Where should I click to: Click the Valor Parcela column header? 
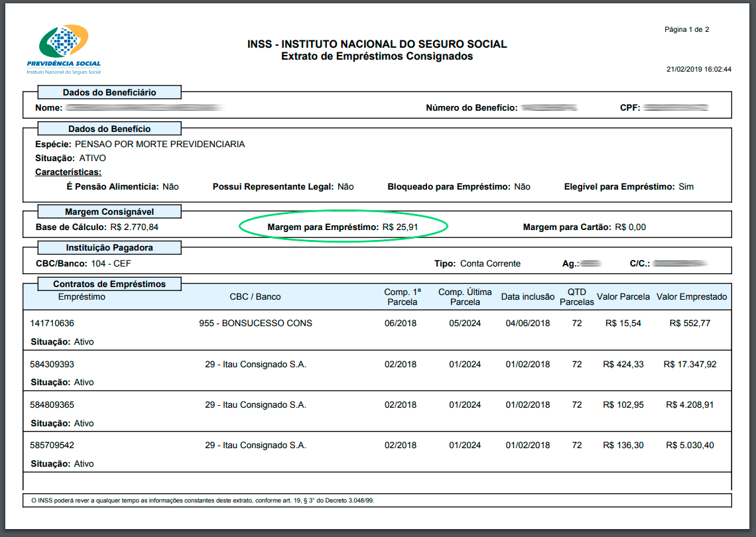(x=623, y=297)
